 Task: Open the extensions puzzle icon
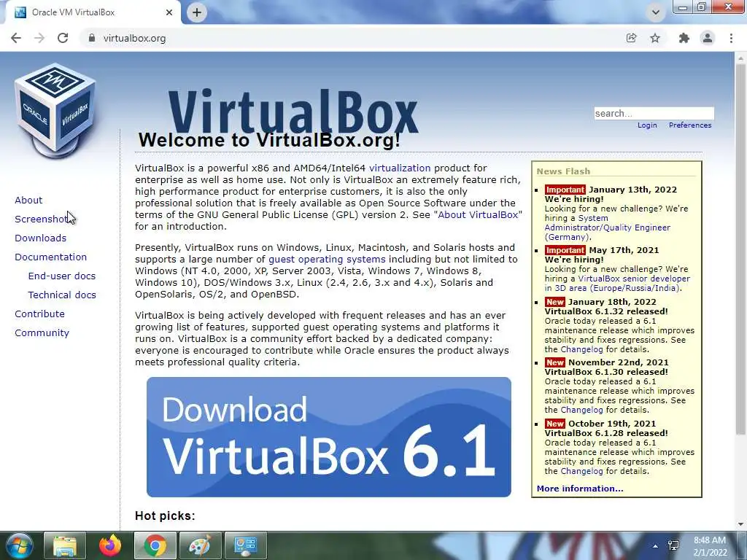[684, 38]
